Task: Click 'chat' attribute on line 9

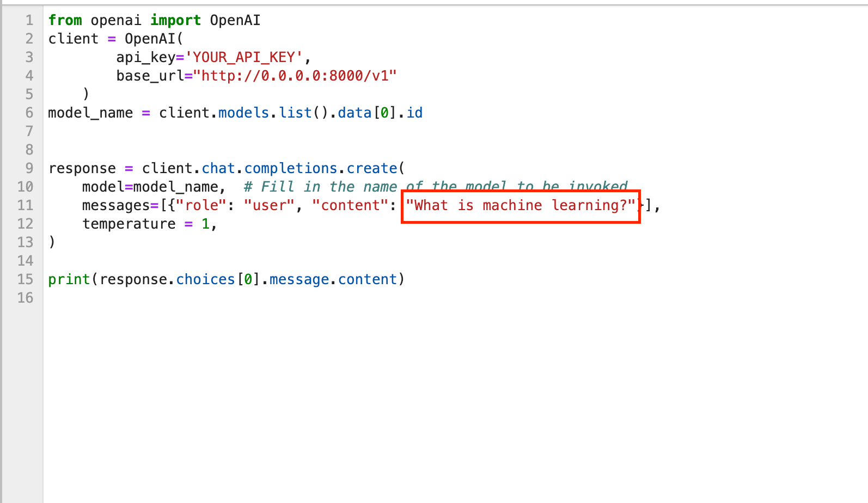Action: pyautogui.click(x=218, y=169)
